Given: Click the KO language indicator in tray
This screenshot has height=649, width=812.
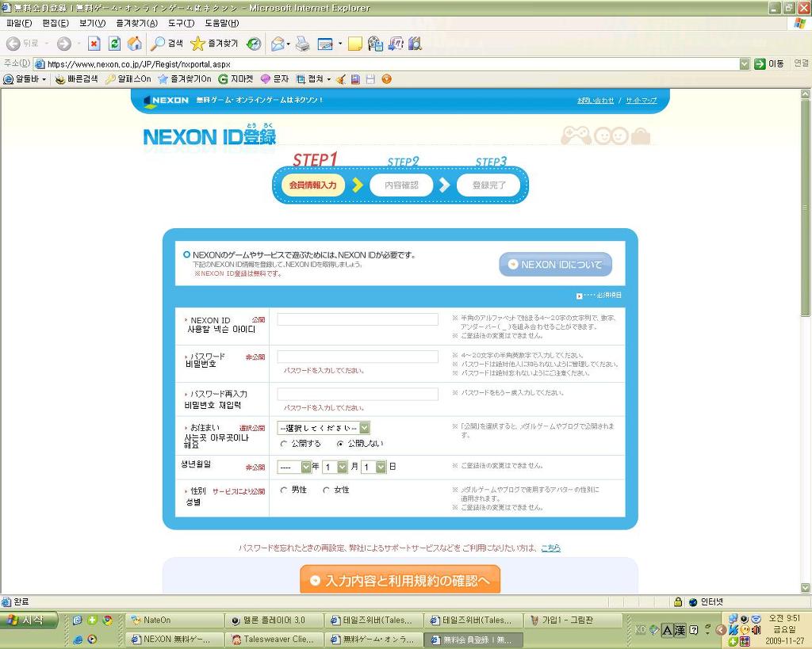Looking at the screenshot, I should (641, 630).
